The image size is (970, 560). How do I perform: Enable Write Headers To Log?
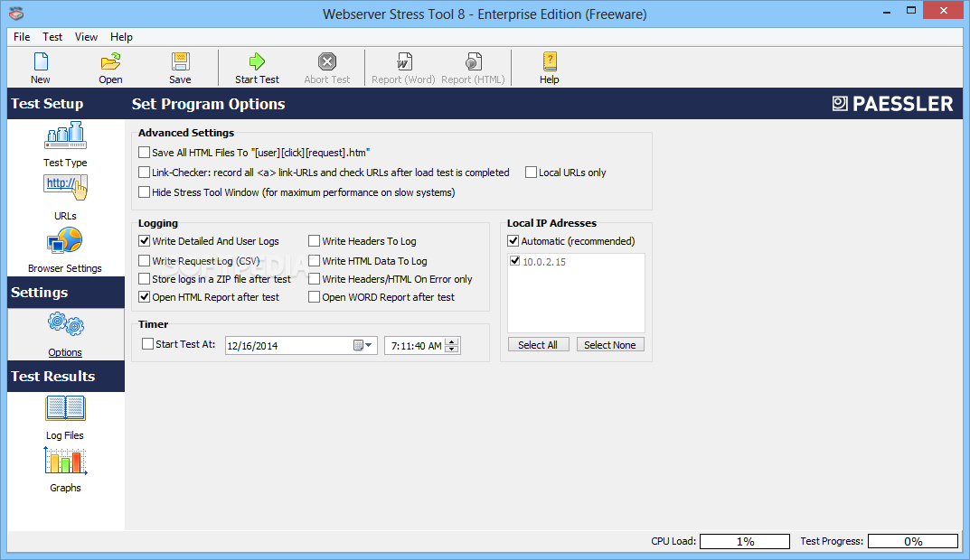pyautogui.click(x=315, y=240)
